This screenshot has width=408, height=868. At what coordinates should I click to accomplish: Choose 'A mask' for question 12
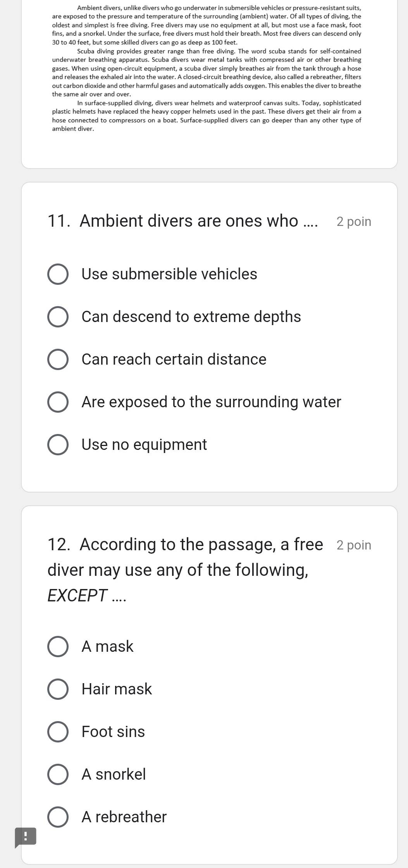[x=58, y=647]
